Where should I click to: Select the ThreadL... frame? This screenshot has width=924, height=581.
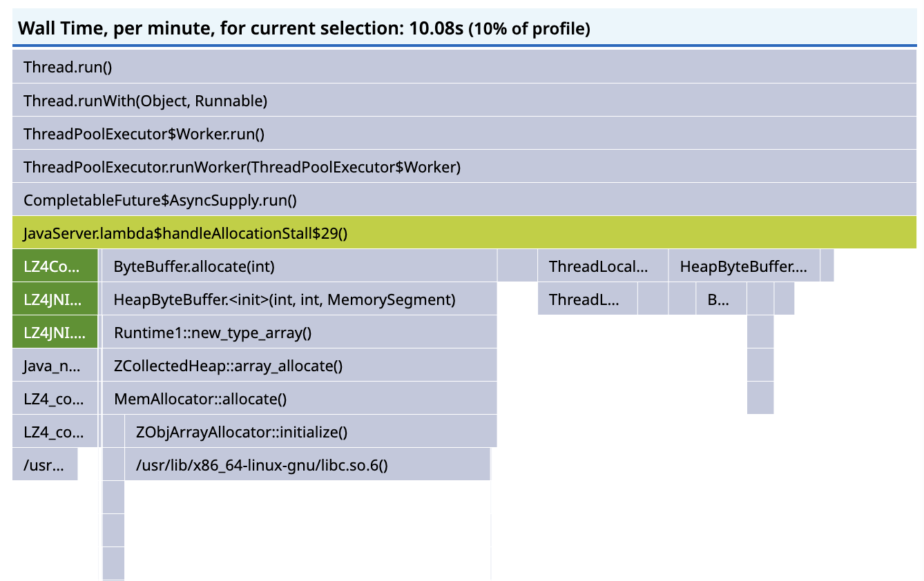click(x=588, y=299)
